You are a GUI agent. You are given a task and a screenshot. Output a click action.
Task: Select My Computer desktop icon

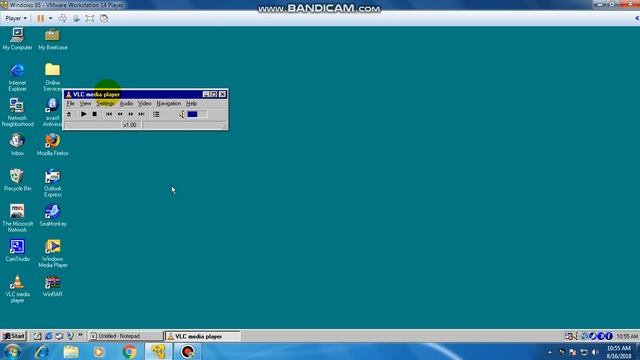pos(17,39)
